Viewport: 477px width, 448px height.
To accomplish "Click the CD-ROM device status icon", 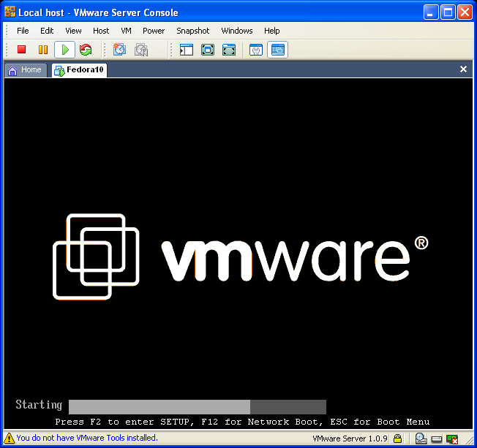I will (421, 438).
